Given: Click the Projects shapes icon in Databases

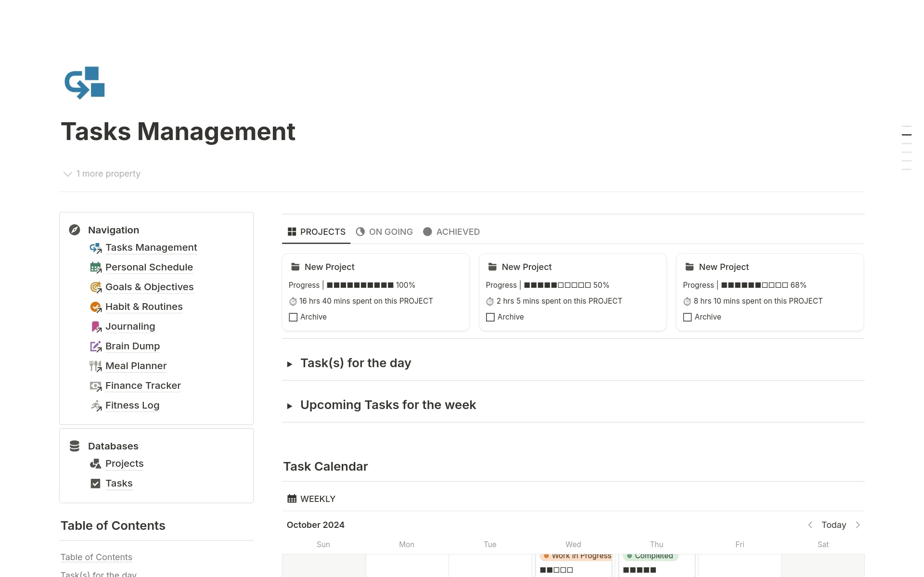Looking at the screenshot, I should point(96,464).
